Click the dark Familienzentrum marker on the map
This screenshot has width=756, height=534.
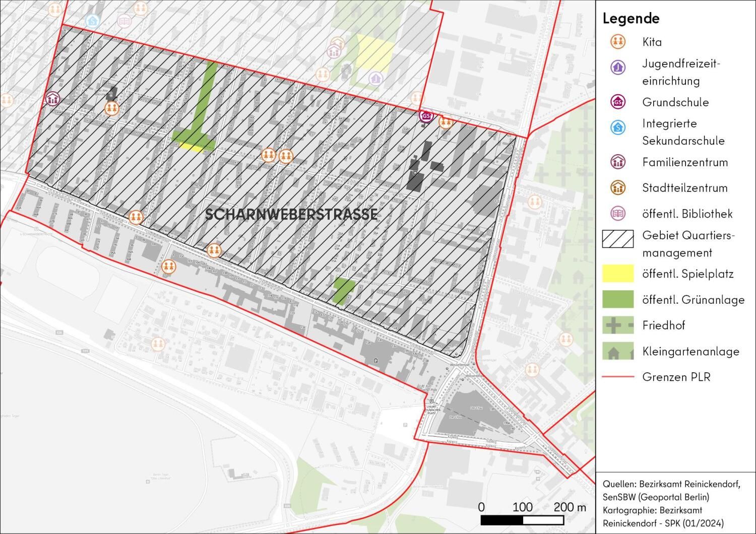pos(52,98)
